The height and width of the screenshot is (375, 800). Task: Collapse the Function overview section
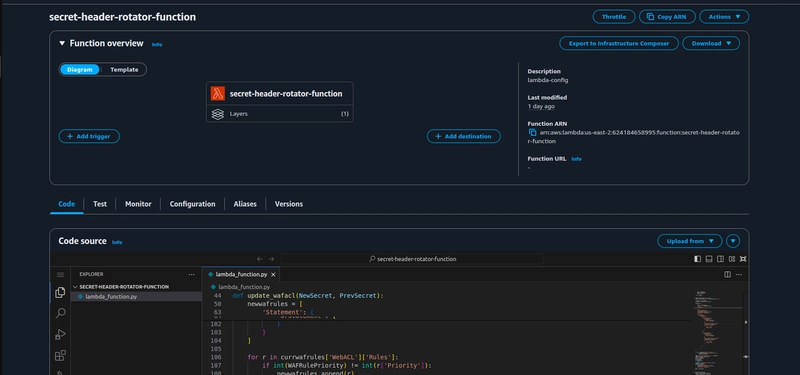62,43
